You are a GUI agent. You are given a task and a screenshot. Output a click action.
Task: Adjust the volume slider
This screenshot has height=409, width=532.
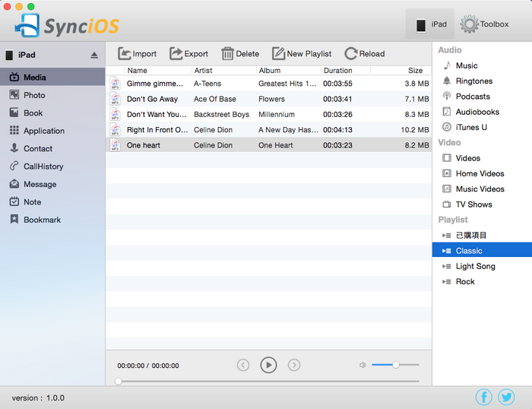click(396, 365)
